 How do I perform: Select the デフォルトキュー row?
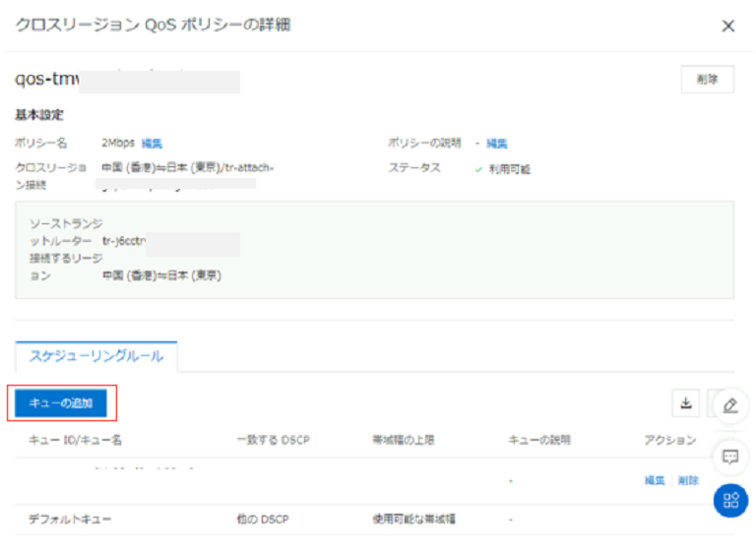tap(69, 519)
